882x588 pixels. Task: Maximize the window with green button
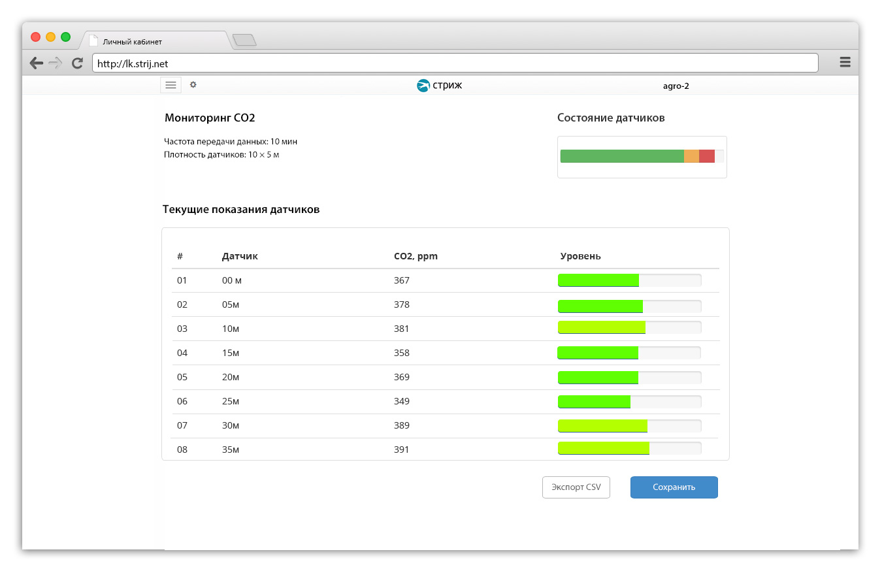pyautogui.click(x=65, y=37)
